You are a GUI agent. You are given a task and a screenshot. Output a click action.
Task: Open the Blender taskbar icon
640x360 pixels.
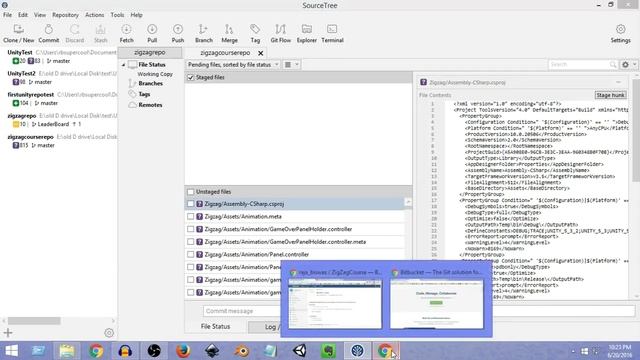click(x=241, y=351)
